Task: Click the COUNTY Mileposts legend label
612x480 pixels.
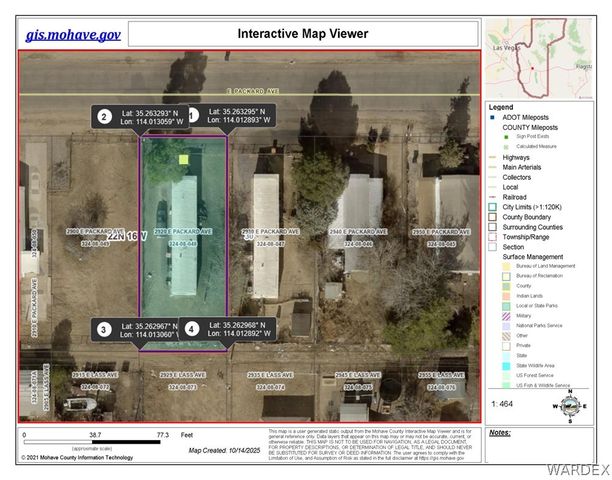Action: click(x=530, y=127)
